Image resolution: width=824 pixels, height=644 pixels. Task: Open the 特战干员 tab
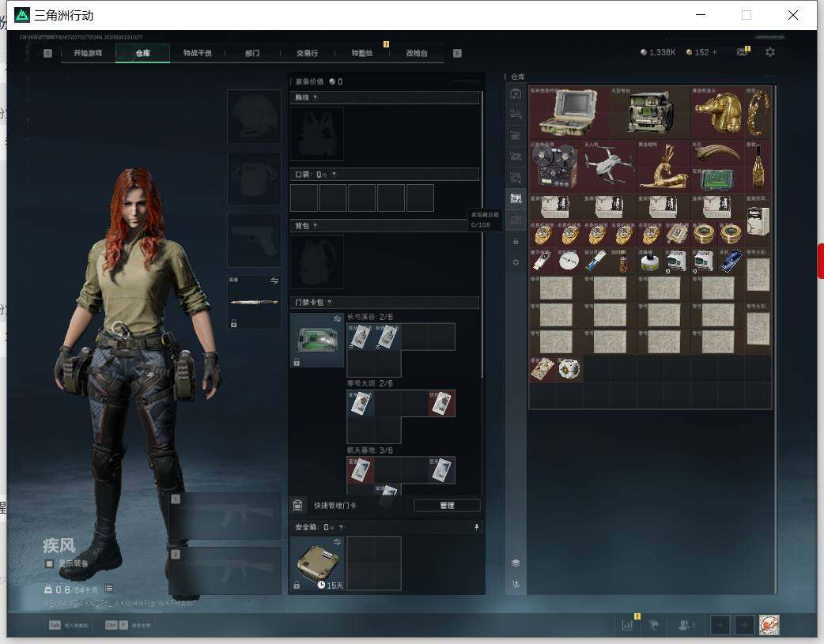click(198, 53)
